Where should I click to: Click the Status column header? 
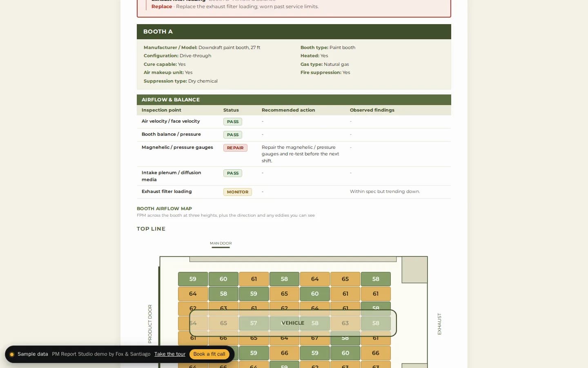click(231, 110)
